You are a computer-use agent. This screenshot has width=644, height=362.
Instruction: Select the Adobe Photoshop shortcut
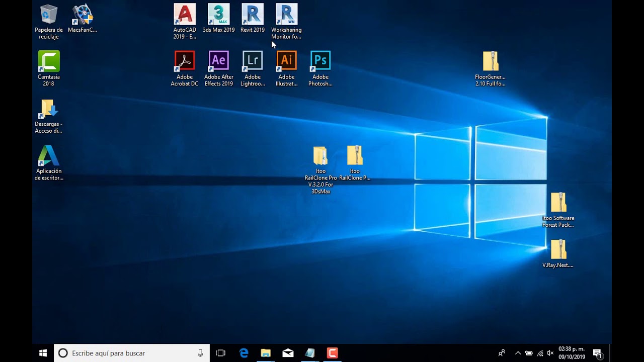click(320, 69)
